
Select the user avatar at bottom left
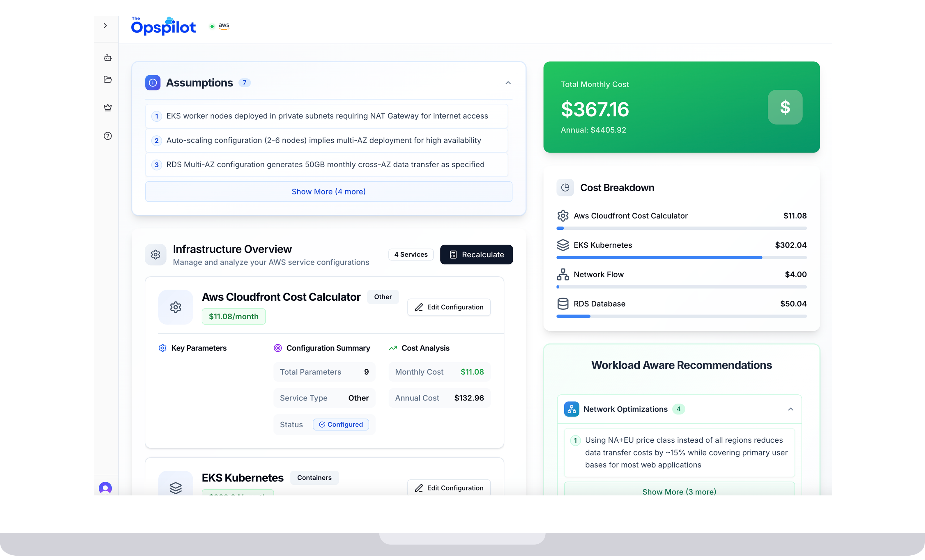[x=105, y=488]
